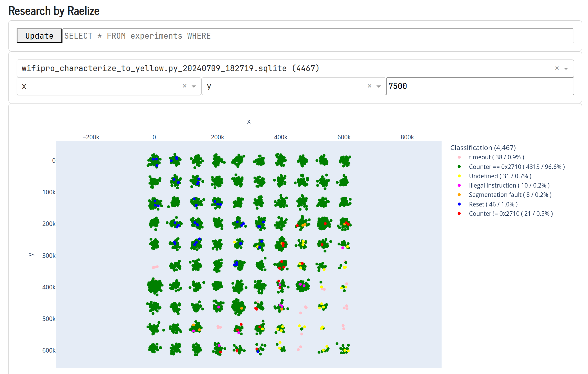The width and height of the screenshot is (588, 374).
Task: Expand the sqlite database dropdown
Action: (x=566, y=69)
